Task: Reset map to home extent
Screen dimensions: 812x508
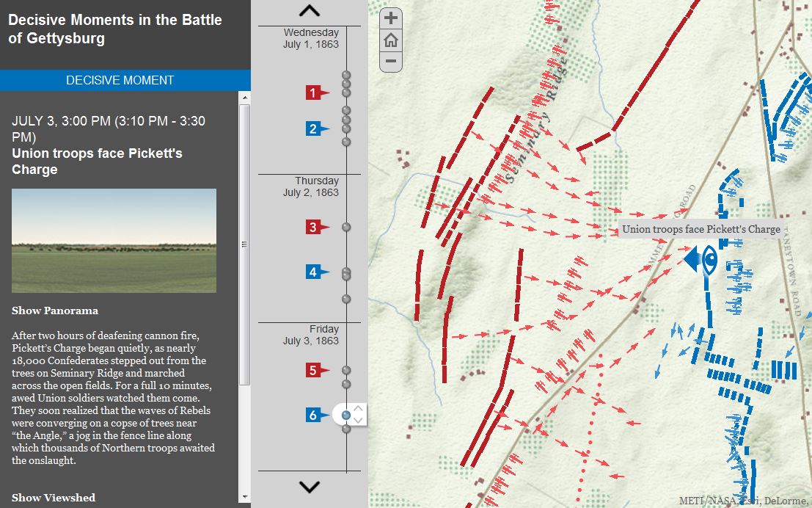Action: tap(391, 40)
